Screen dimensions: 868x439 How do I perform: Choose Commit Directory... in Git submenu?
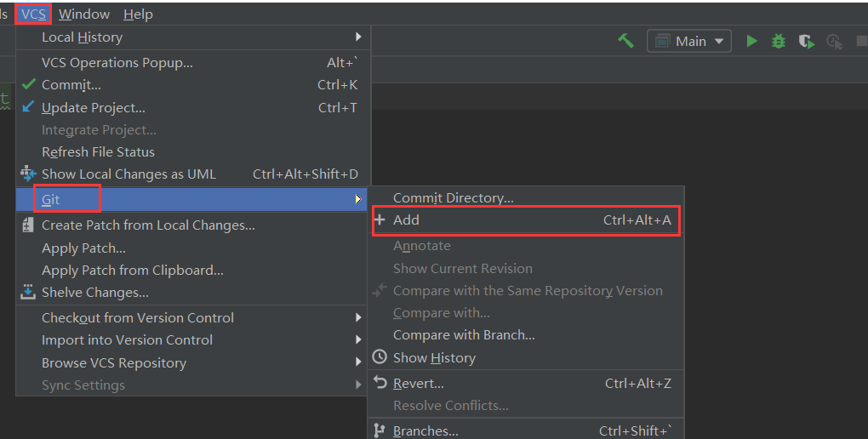(x=526, y=197)
